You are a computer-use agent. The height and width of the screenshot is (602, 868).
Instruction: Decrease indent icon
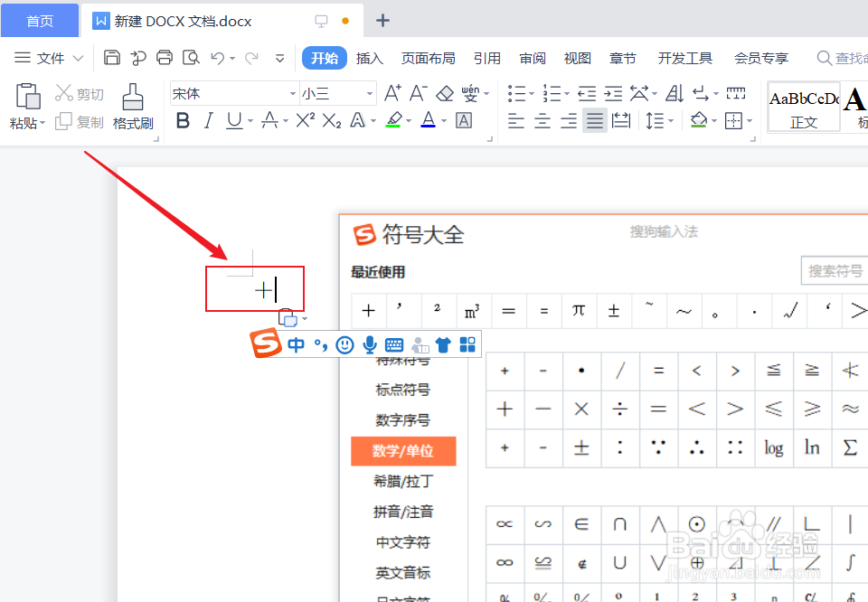point(587,93)
